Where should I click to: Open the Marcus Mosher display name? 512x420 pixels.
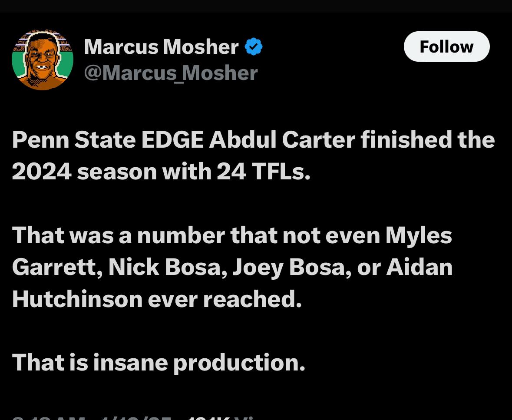click(161, 47)
